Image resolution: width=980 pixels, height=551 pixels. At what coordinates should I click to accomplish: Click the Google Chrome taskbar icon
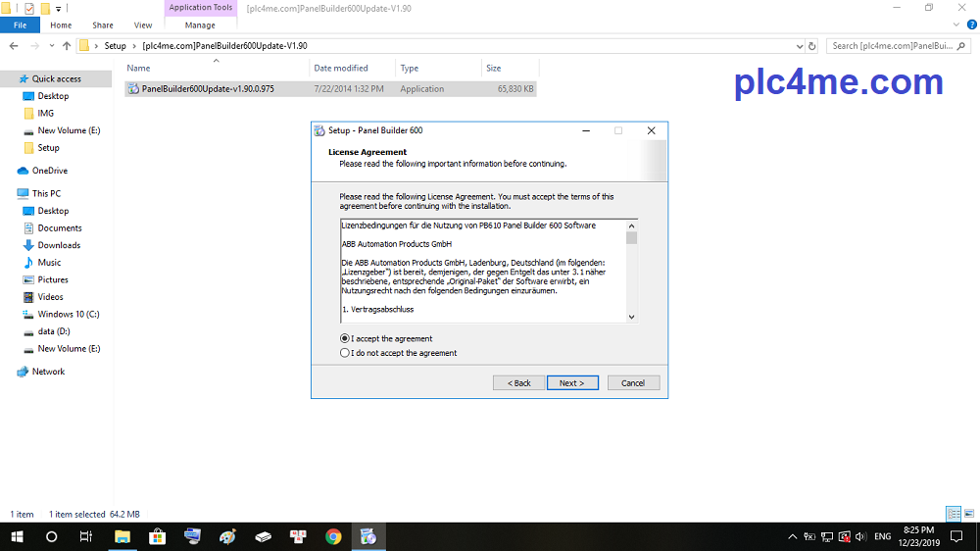(333, 536)
